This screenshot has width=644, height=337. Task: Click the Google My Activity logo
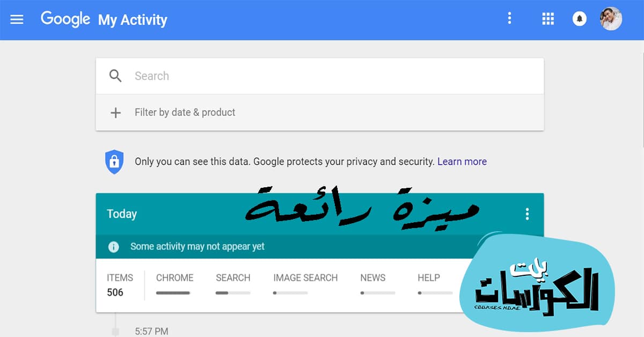[104, 20]
